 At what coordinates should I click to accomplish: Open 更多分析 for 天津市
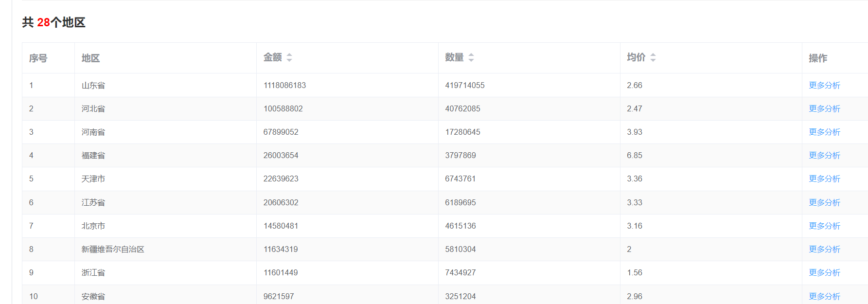pos(824,179)
